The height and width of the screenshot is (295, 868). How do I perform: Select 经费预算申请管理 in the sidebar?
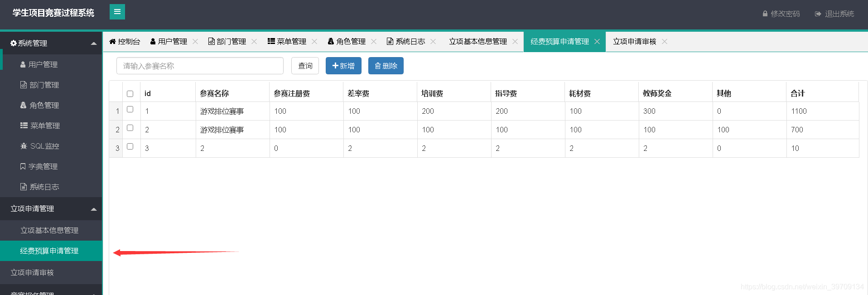51,251
